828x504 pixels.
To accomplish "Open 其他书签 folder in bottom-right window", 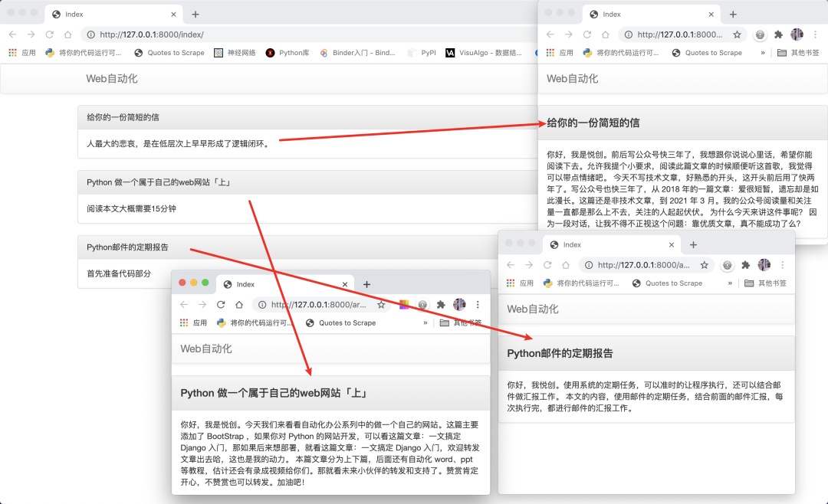I will [766, 283].
